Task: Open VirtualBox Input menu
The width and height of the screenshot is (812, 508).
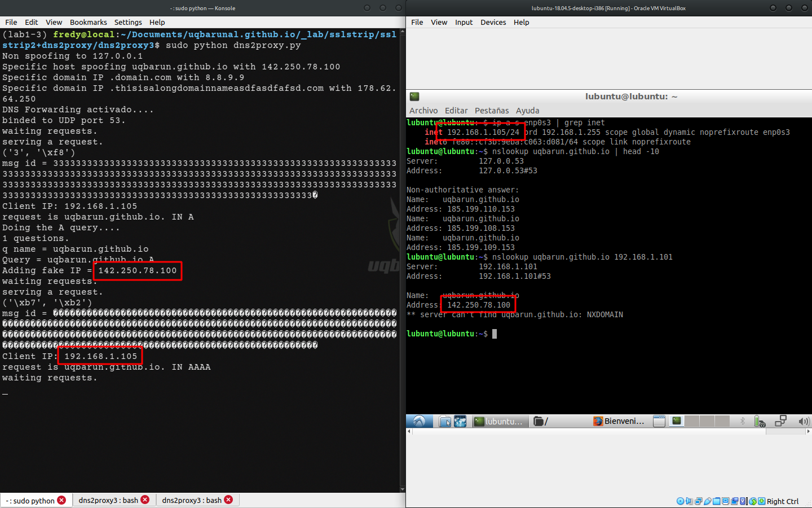Action: pos(464,22)
